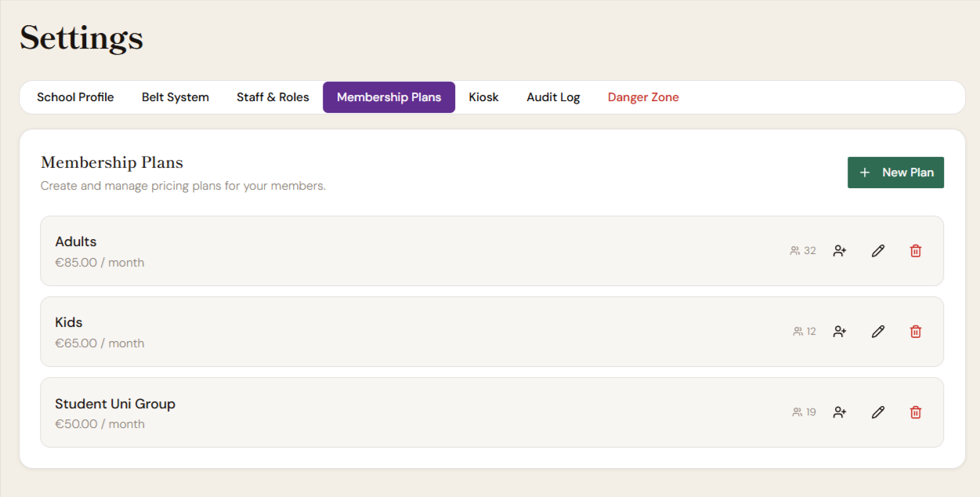Open the School Profile tab
The width and height of the screenshot is (980, 497).
tap(75, 97)
